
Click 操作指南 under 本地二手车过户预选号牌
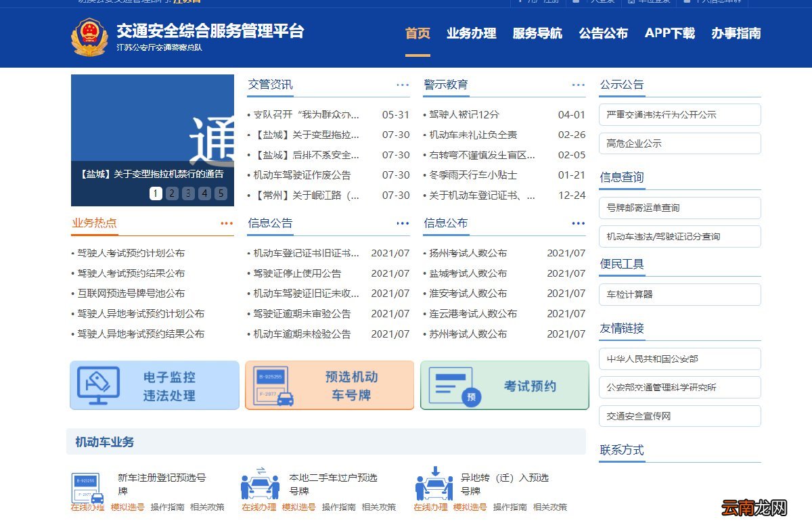point(338,507)
